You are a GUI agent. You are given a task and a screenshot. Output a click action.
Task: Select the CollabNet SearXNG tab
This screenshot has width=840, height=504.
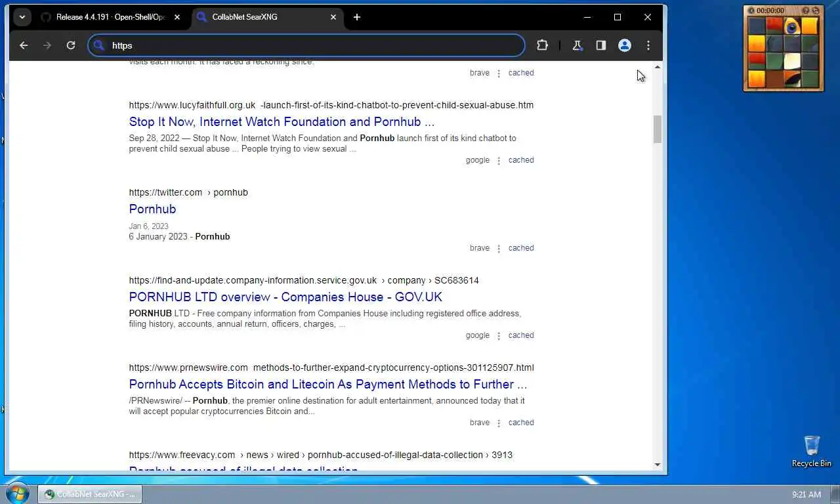[268, 17]
